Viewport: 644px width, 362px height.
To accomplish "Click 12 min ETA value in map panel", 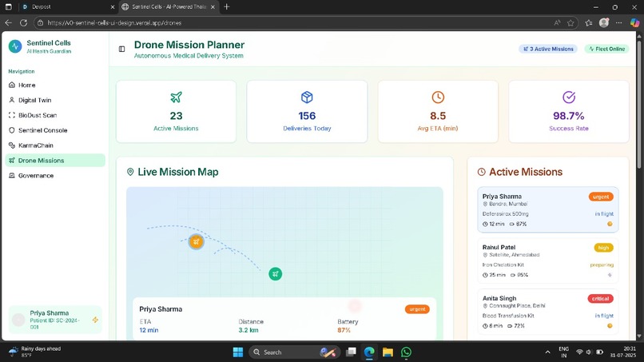I will pyautogui.click(x=149, y=330).
